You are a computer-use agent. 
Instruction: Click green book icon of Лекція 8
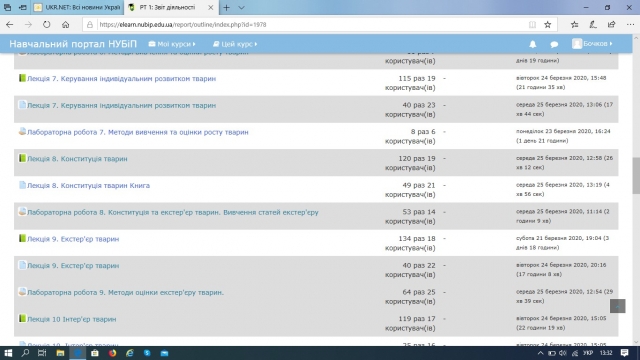coord(22,158)
